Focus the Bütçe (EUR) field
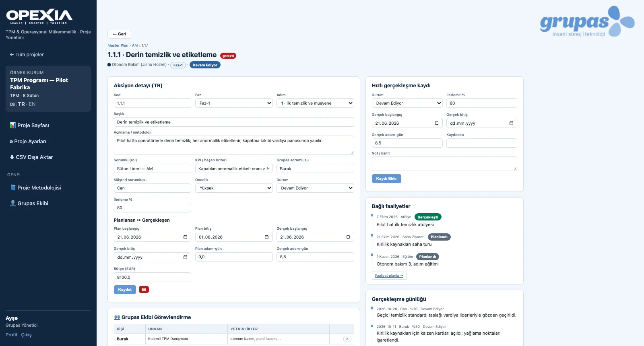 (153, 277)
